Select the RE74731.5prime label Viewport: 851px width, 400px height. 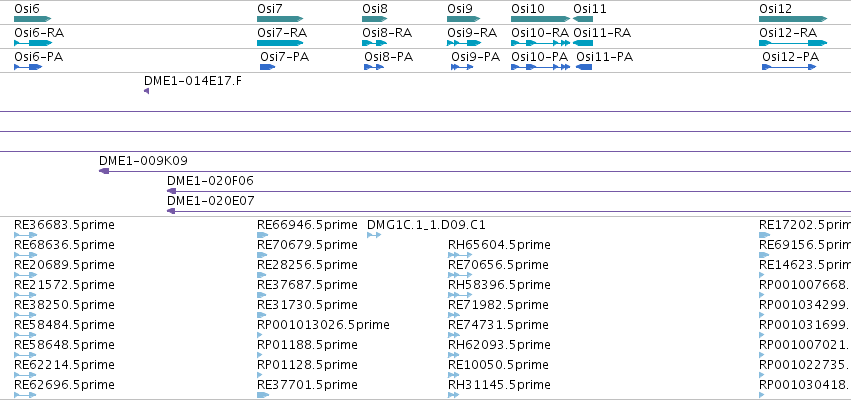(498, 325)
